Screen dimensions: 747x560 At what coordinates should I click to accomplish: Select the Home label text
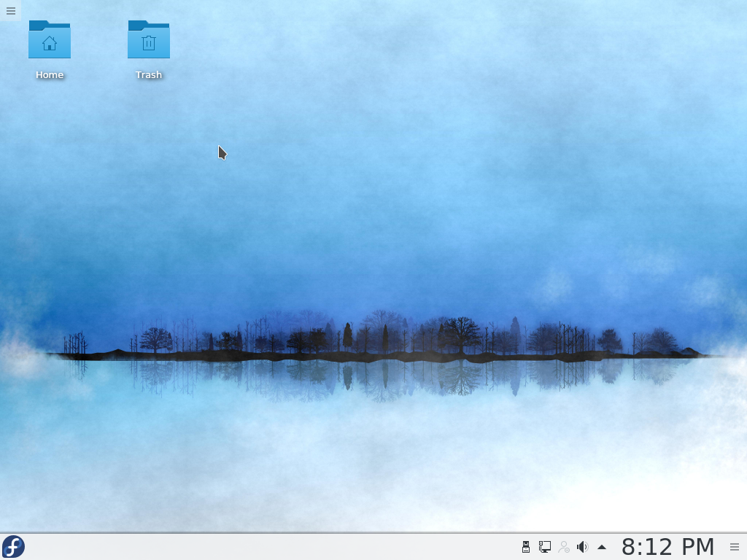tap(50, 75)
